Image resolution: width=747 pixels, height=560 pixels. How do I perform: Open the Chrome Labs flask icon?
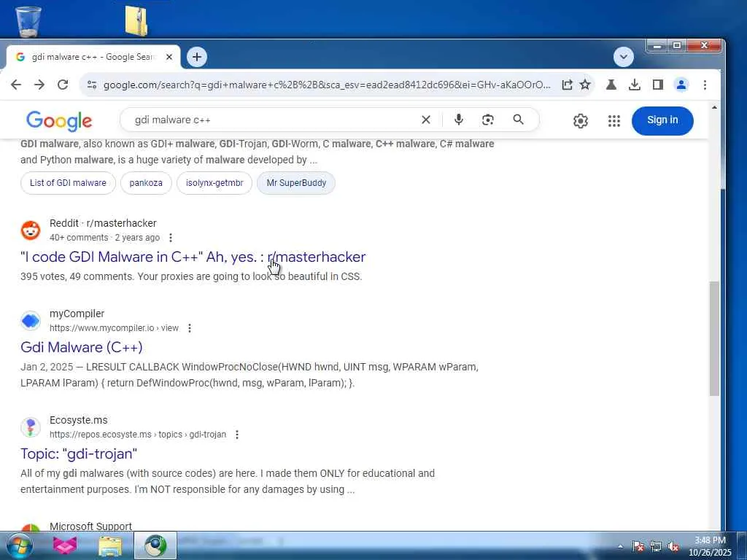[611, 85]
